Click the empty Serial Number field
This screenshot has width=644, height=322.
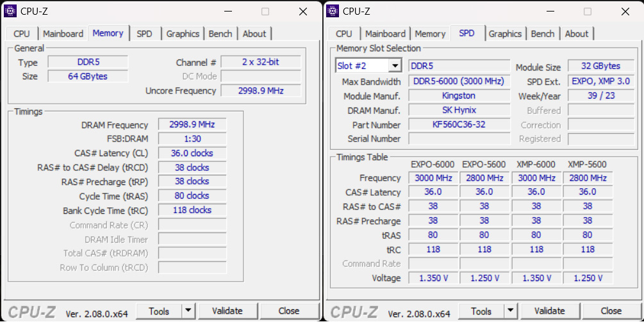point(459,139)
